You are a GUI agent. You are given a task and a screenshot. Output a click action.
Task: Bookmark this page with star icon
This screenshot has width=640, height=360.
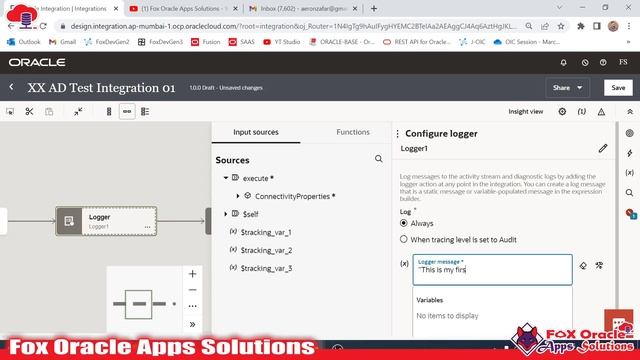[561, 26]
